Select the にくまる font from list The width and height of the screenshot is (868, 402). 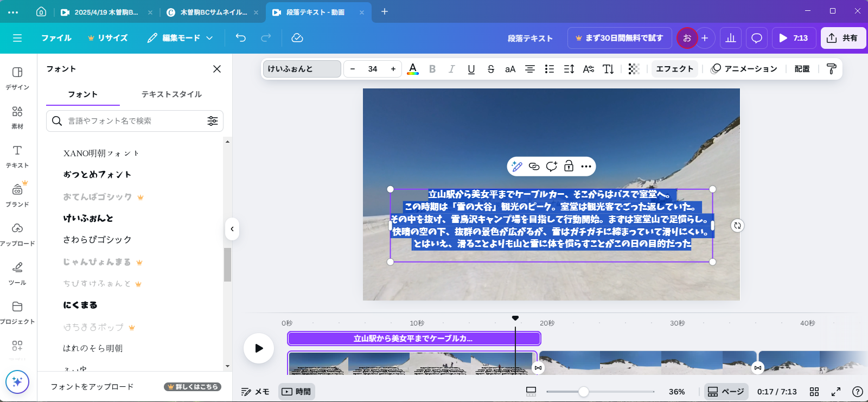pos(80,305)
